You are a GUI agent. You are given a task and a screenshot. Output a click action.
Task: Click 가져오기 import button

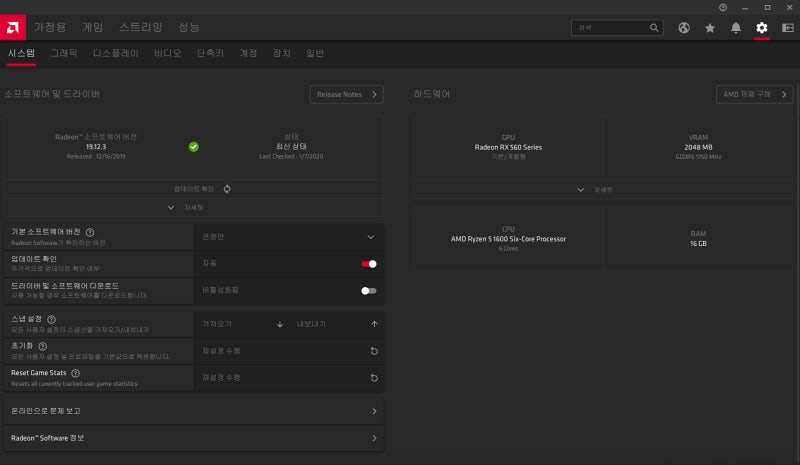pos(217,324)
